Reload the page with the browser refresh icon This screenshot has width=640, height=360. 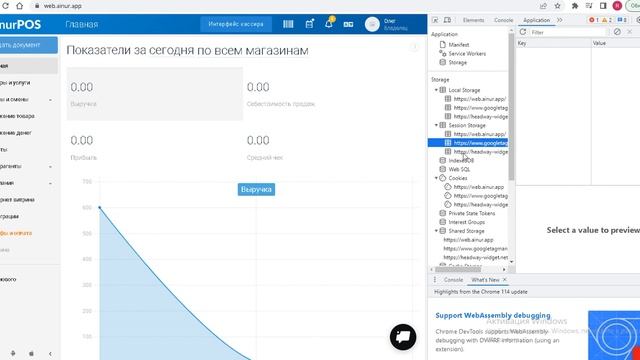point(5,6)
